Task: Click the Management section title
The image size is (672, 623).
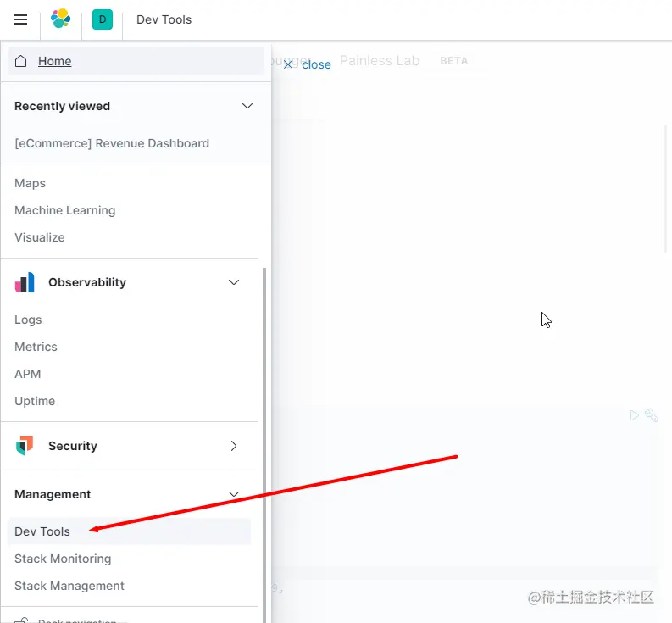Action: [x=53, y=494]
